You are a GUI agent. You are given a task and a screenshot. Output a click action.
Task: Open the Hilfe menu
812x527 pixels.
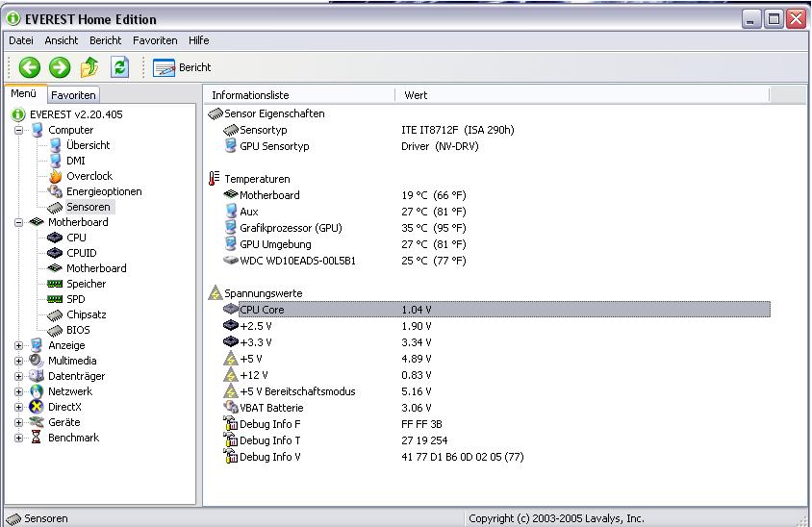pyautogui.click(x=199, y=40)
